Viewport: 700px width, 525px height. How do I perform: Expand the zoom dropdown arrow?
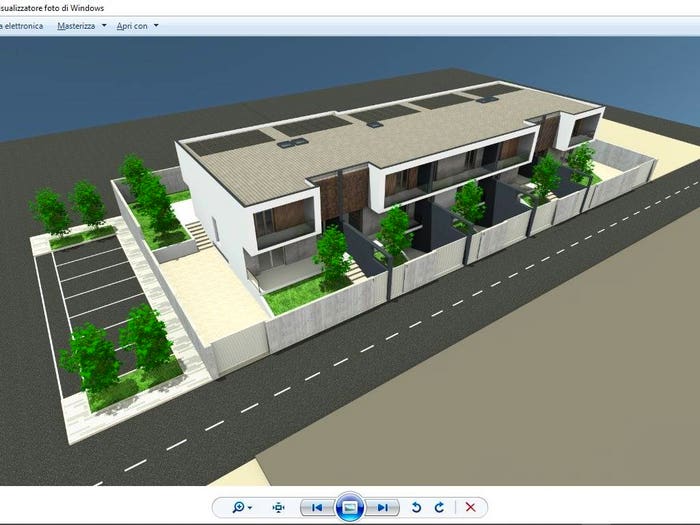[x=250, y=508]
